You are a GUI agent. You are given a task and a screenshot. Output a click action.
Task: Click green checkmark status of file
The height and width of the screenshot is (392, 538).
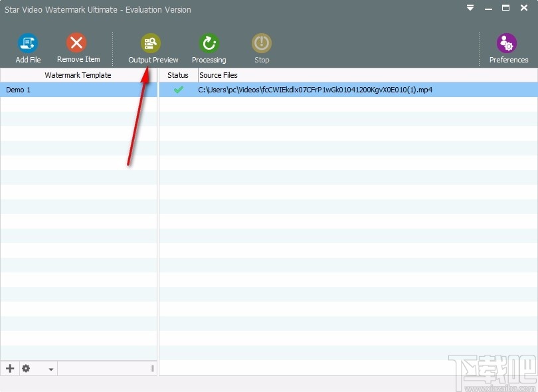(179, 90)
